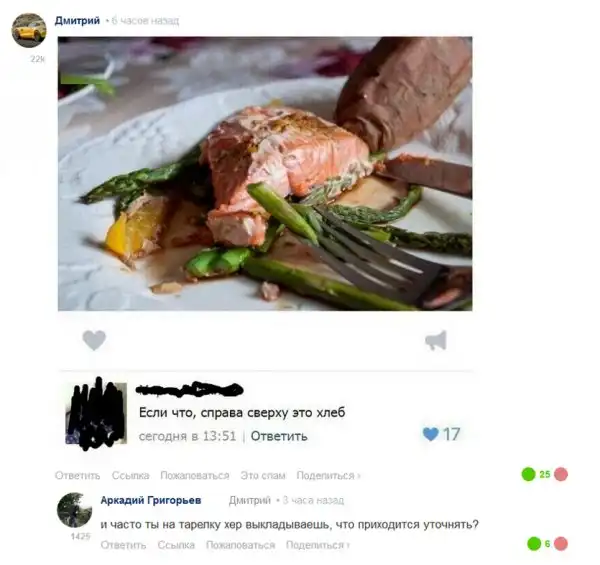Viewport: 600px width, 565px height.
Task: Upvote Dmitry's post with green circle near 25
Action: point(528,474)
